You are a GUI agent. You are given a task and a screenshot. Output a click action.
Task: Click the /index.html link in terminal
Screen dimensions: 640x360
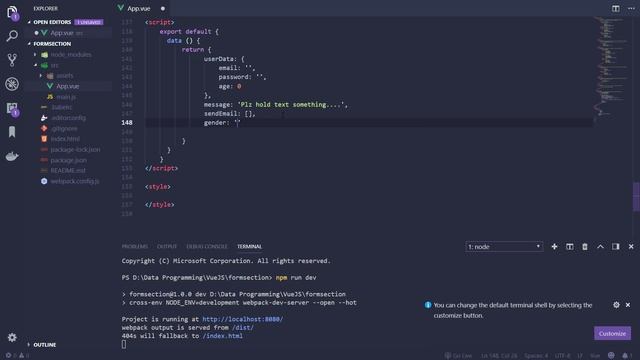tap(223, 336)
